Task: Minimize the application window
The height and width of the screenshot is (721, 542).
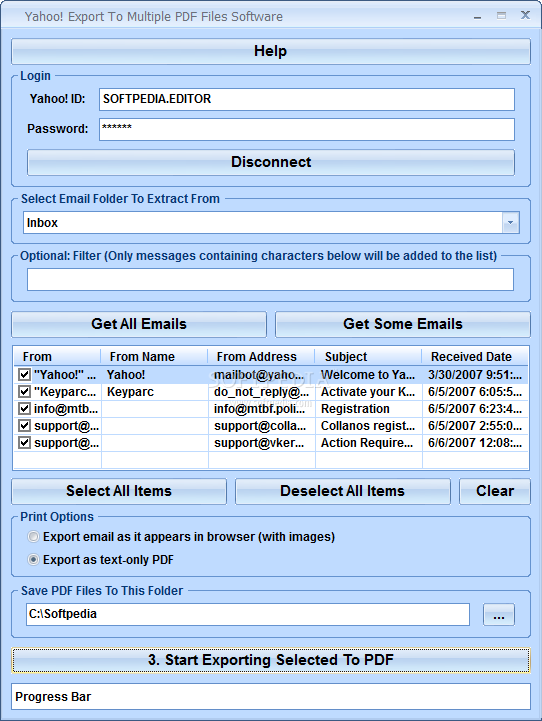Action: tap(478, 16)
